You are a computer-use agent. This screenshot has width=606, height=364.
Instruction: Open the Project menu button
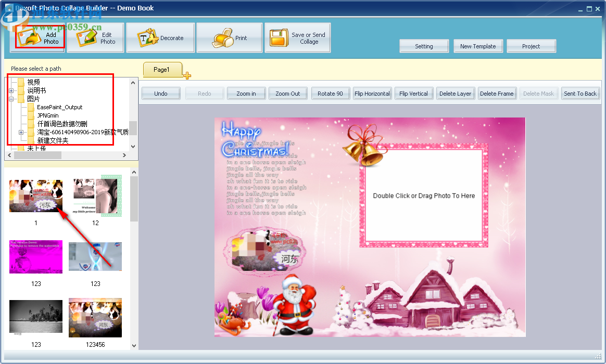[x=532, y=46]
